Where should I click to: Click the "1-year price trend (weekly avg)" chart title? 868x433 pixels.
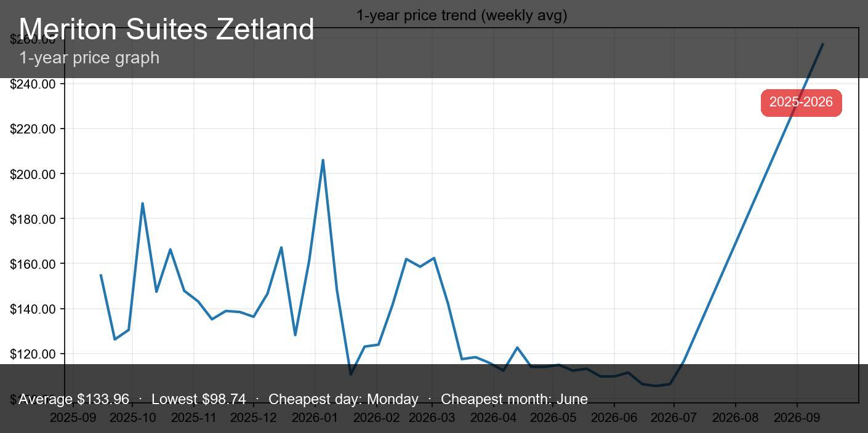(461, 15)
